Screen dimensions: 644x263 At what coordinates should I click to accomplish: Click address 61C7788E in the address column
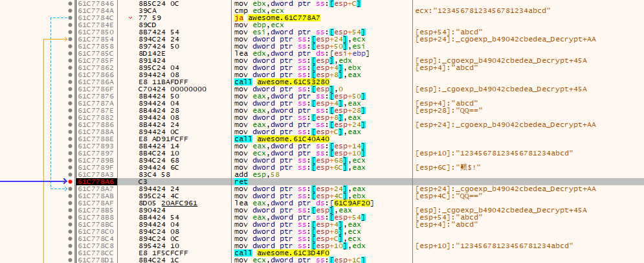tap(92, 139)
